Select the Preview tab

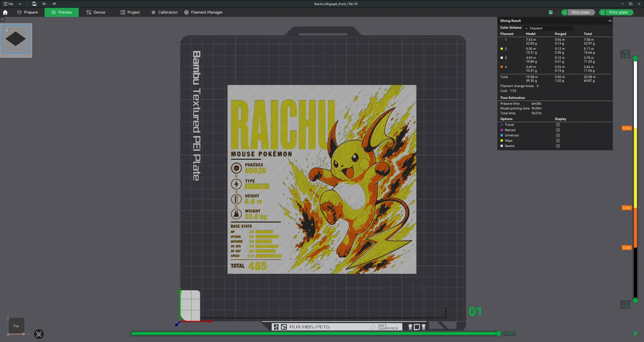[x=62, y=12]
